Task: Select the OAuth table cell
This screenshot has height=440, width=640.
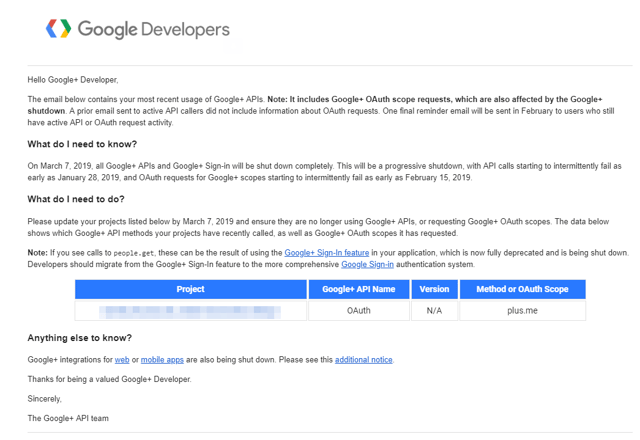Action: pos(359,311)
